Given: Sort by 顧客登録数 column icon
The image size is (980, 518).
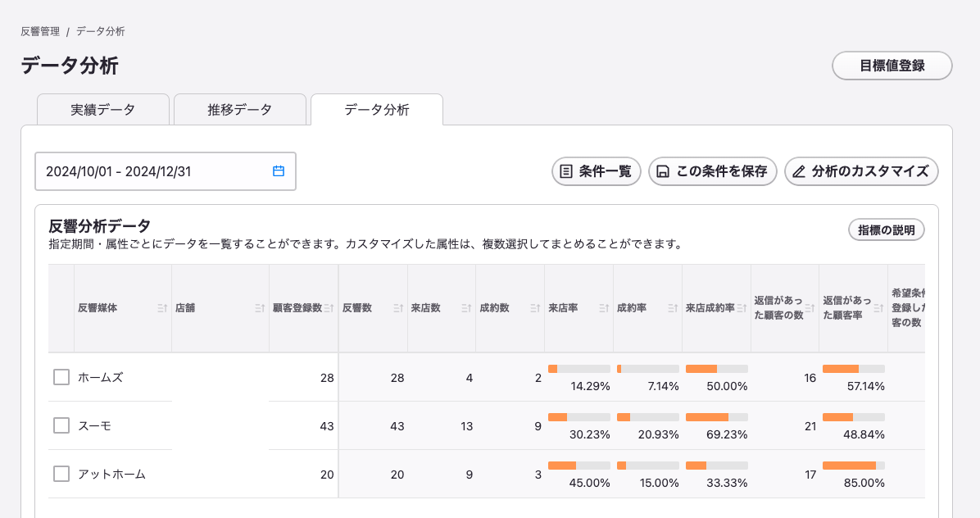Looking at the screenshot, I should tap(329, 308).
